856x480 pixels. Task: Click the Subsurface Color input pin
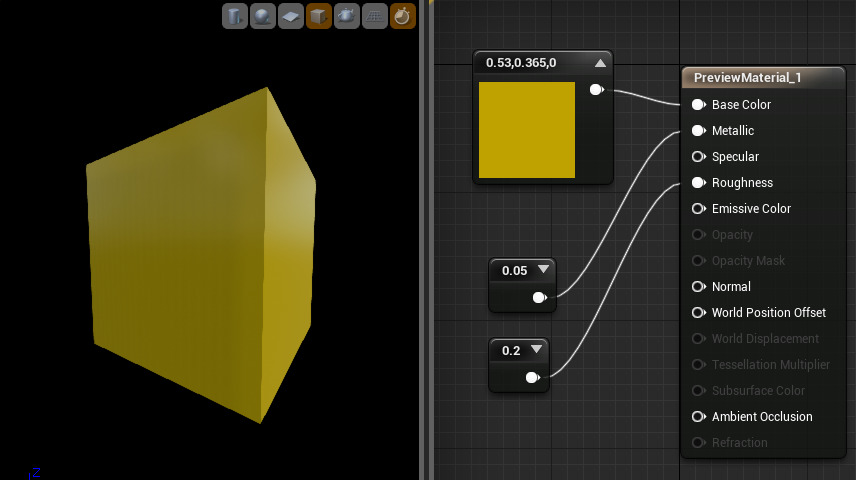[698, 390]
